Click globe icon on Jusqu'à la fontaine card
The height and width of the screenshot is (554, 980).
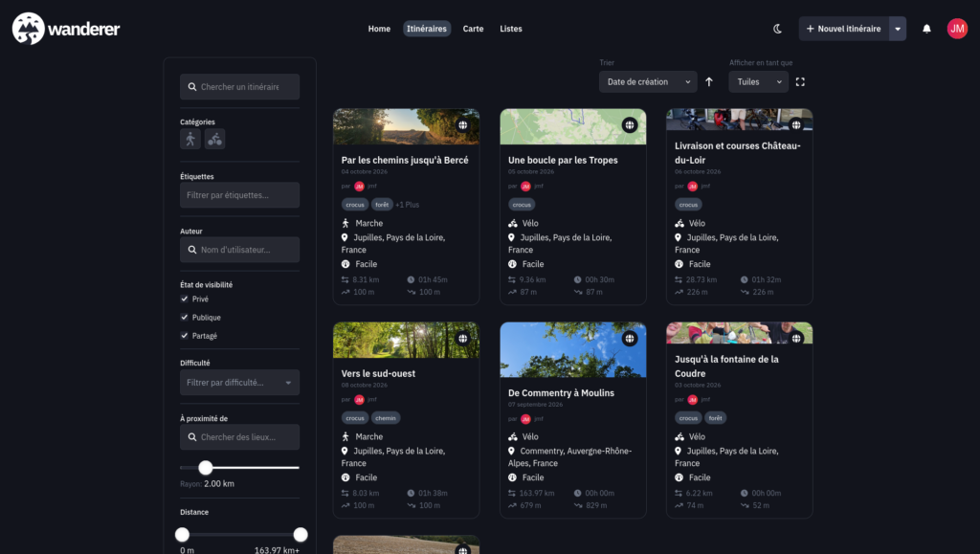(796, 339)
